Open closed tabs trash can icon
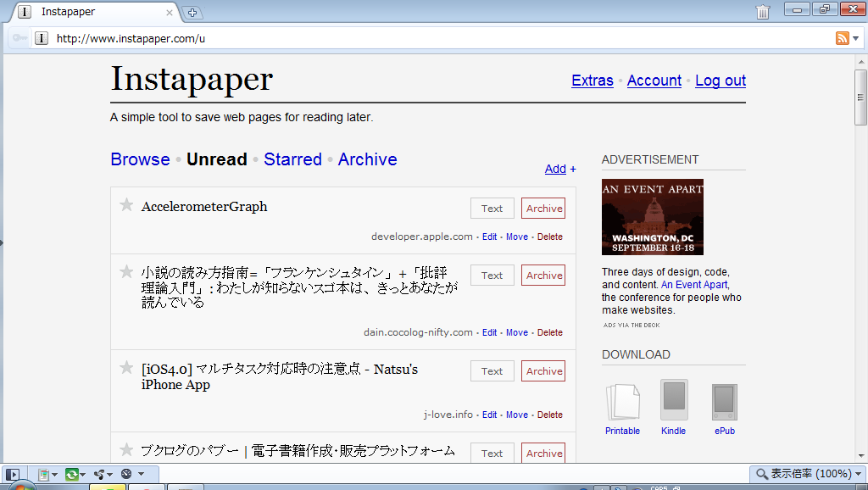This screenshot has height=490, width=868. tap(763, 12)
